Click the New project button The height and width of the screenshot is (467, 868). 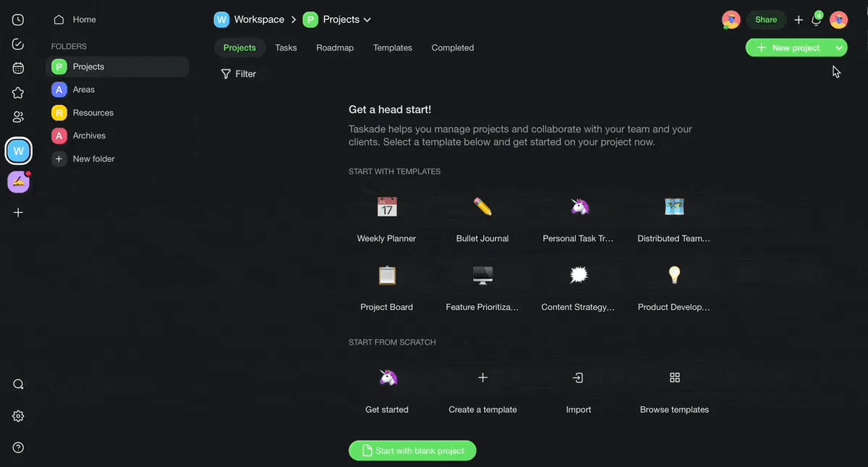tap(788, 48)
